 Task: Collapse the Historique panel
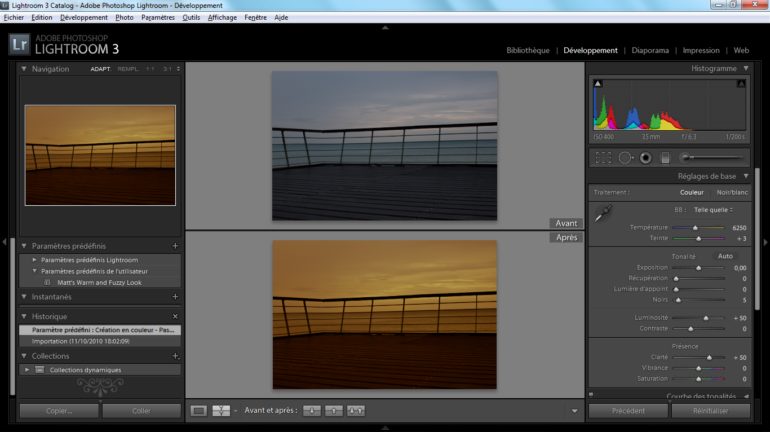point(26,316)
